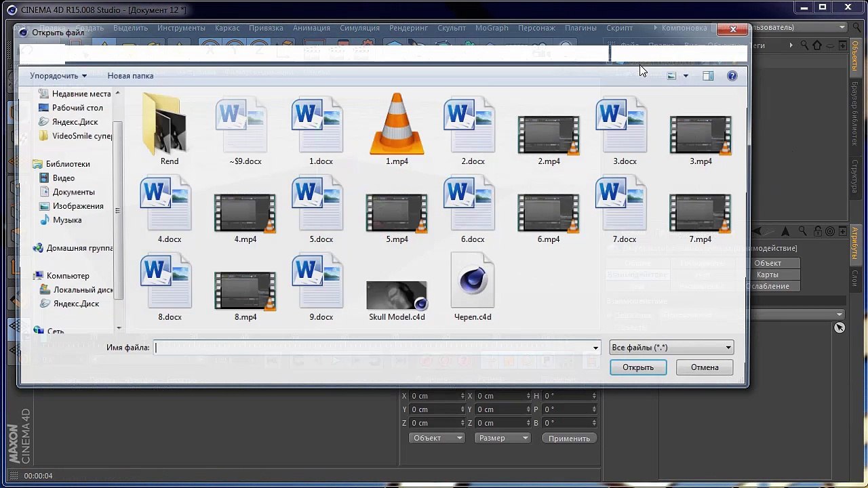
Task: Choose the 9.docx Word file
Action: pyautogui.click(x=318, y=281)
